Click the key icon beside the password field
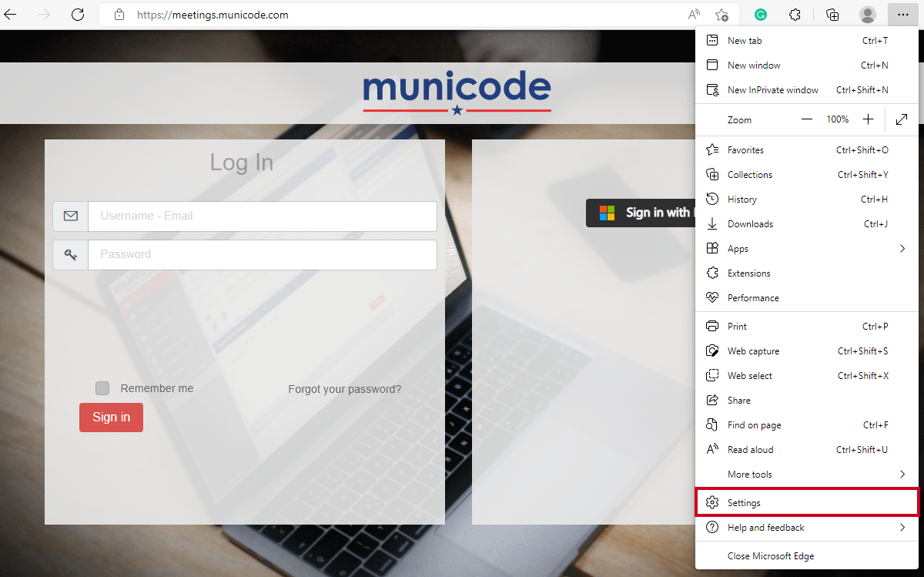The height and width of the screenshot is (577, 924). tap(71, 255)
